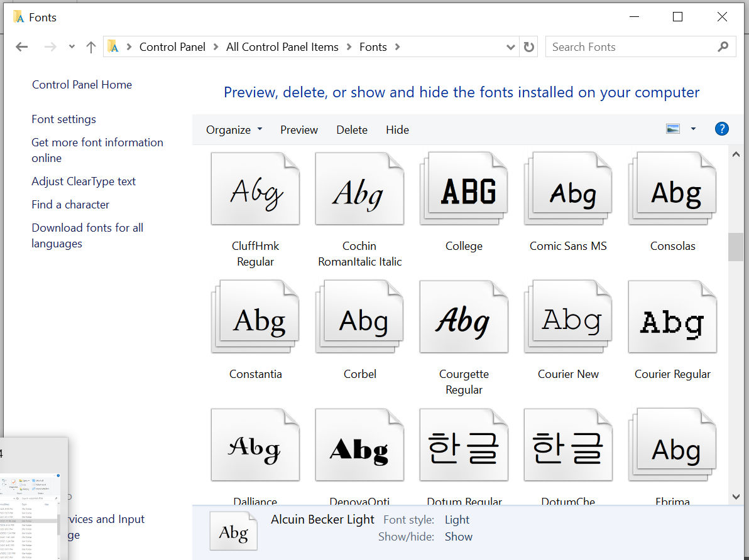
Task: Click the Alcuin Becker Light preview thumbnail
Action: pos(234,531)
